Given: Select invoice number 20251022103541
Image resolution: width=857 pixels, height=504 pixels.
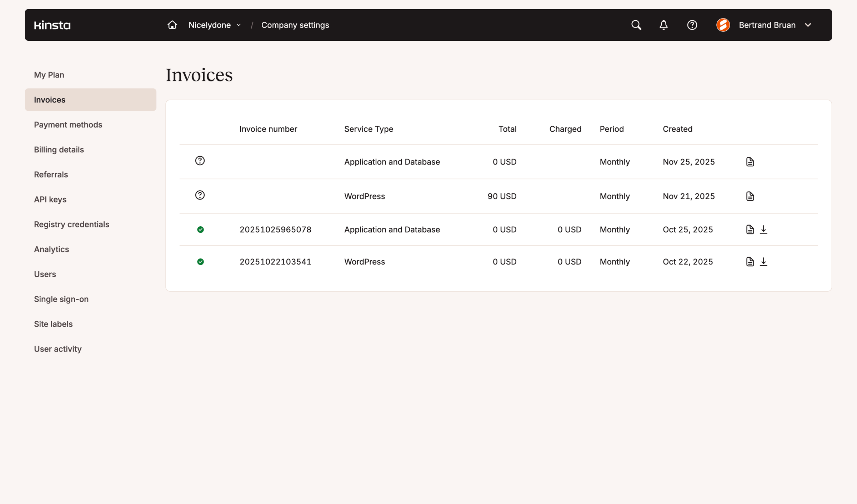Looking at the screenshot, I should 275,262.
